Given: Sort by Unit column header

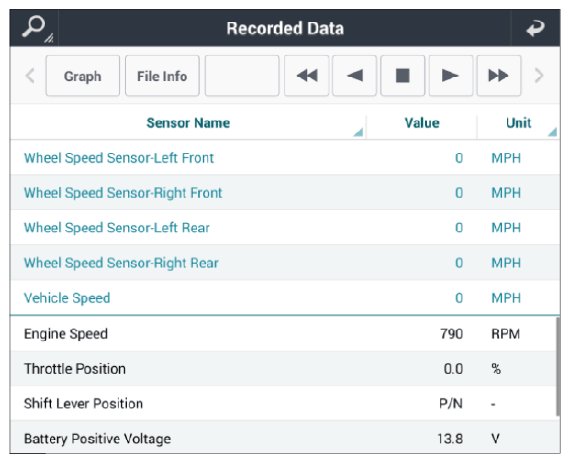Looking at the screenshot, I should point(518,123).
